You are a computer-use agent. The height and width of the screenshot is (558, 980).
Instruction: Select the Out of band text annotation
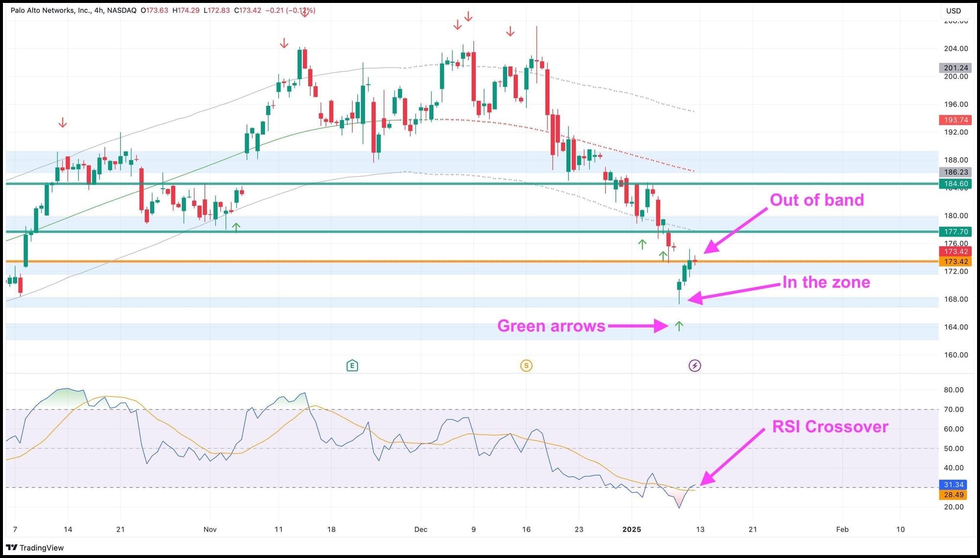click(817, 200)
